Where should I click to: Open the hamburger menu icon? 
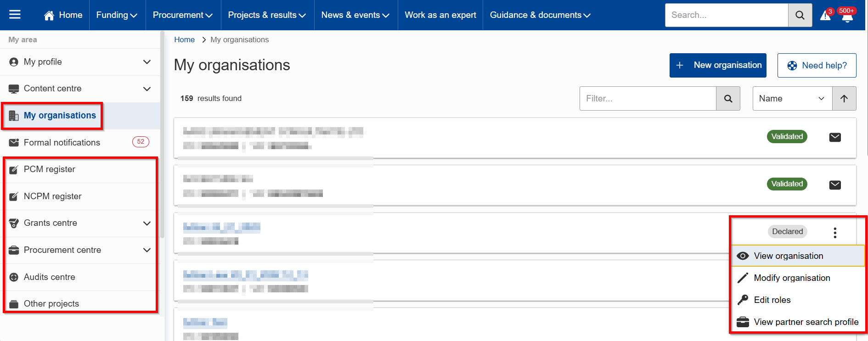click(15, 15)
